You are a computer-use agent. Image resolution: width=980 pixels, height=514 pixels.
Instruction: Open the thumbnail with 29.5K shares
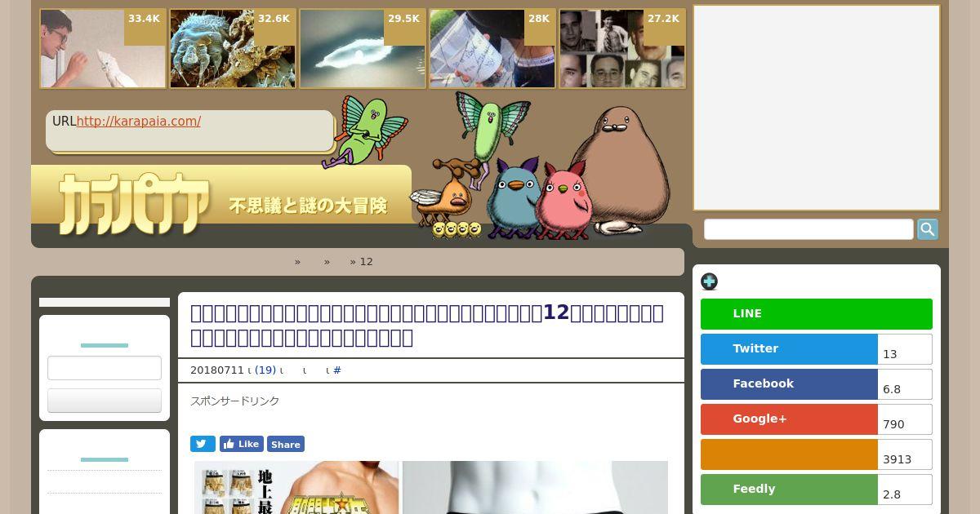363,49
